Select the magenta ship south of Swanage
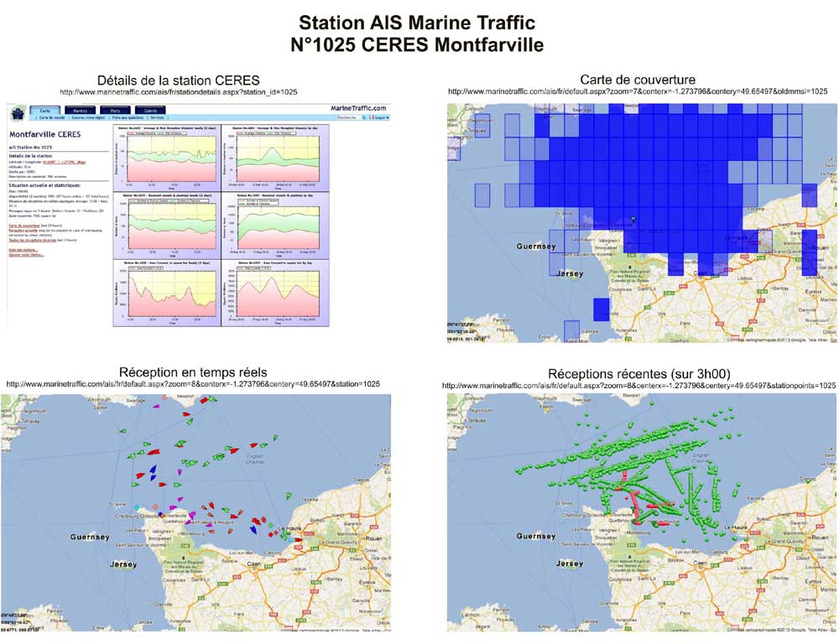The height and width of the screenshot is (644, 839). pos(156,407)
